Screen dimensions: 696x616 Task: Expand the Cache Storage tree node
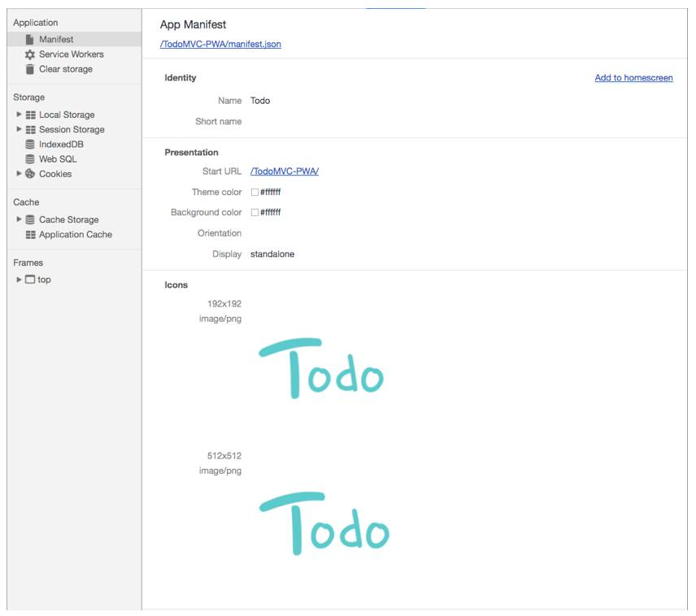[x=19, y=219]
